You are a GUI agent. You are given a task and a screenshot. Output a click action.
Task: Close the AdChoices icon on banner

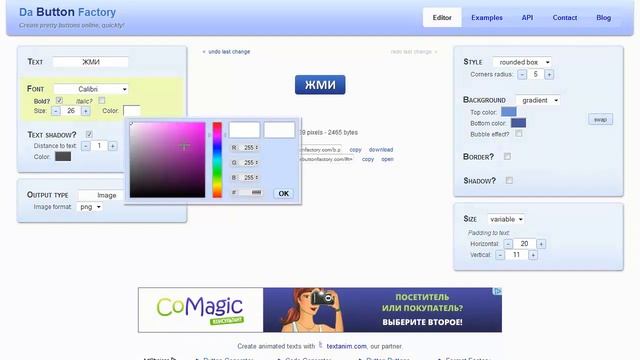497,291
